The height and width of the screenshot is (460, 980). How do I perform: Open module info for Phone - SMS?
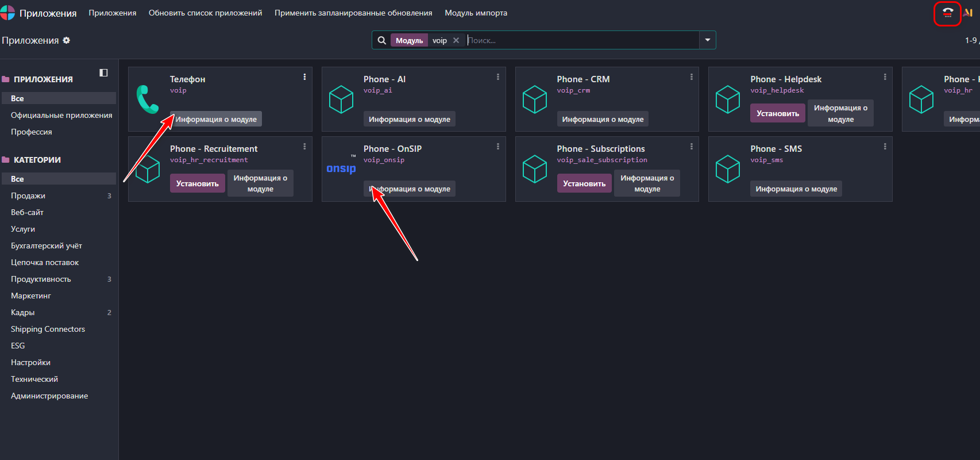pos(796,189)
